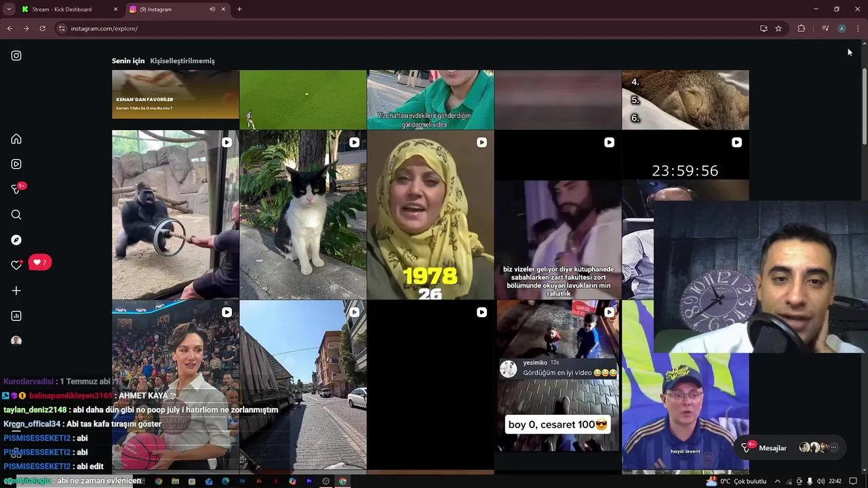The image size is (868, 488).
Task: Click chat username balinapandikleyen3169
Action: click(x=71, y=396)
